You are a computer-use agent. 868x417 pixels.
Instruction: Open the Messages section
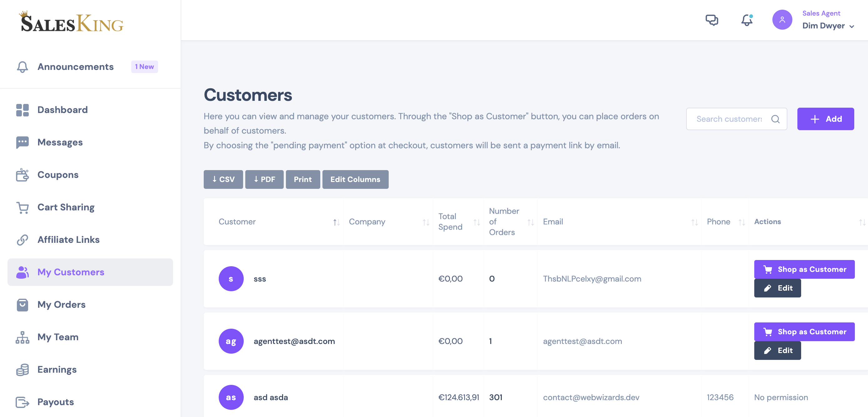[x=60, y=142]
